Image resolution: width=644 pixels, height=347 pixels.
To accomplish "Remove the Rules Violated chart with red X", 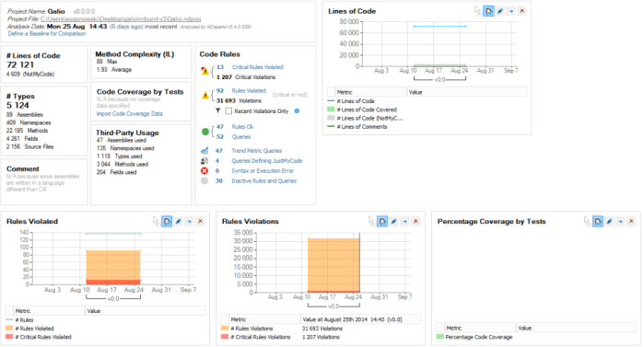I will pos(201,222).
